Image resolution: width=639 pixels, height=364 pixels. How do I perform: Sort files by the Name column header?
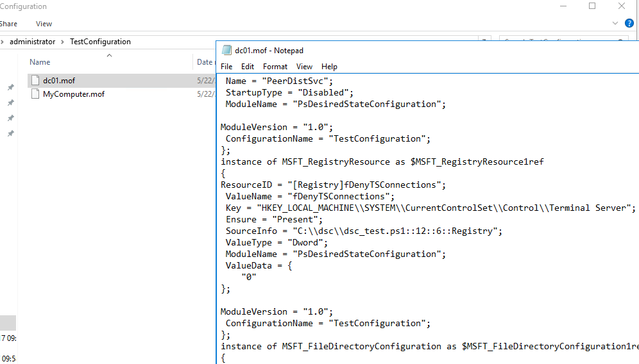pos(40,62)
